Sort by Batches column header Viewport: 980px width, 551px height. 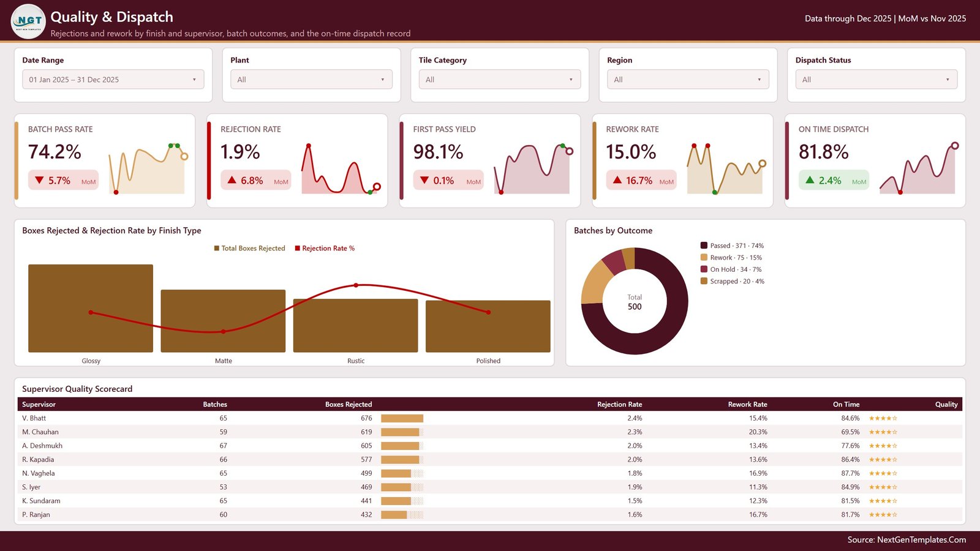[x=215, y=405]
